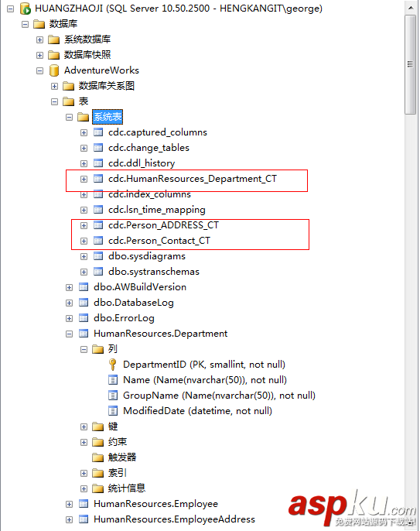
Task: Click the 数据库关系图 folder icon
Action: pyautogui.click(x=68, y=86)
